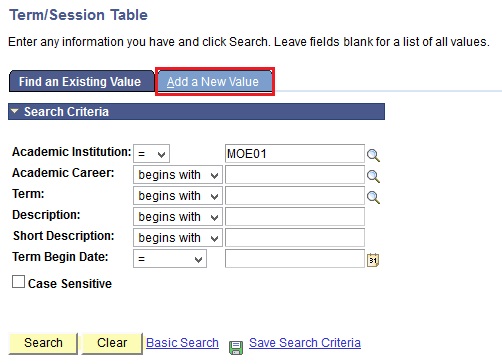
Task: Open Term lookup magnifier icon
Action: (373, 197)
